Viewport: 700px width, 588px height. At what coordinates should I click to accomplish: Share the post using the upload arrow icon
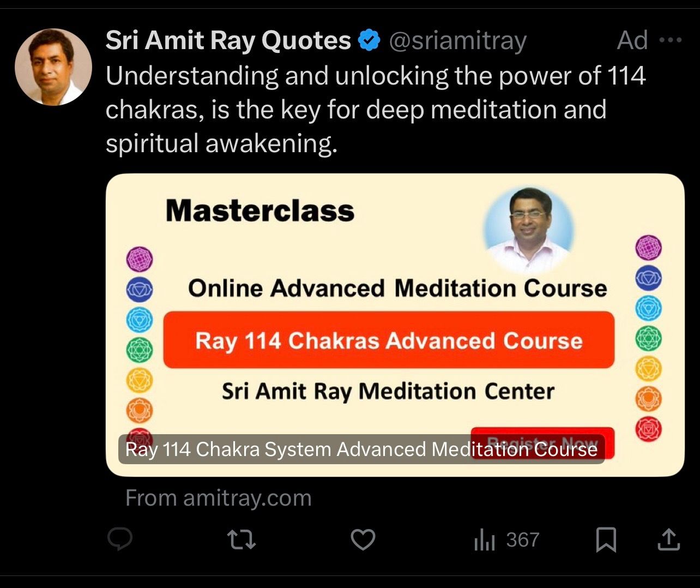coord(668,539)
